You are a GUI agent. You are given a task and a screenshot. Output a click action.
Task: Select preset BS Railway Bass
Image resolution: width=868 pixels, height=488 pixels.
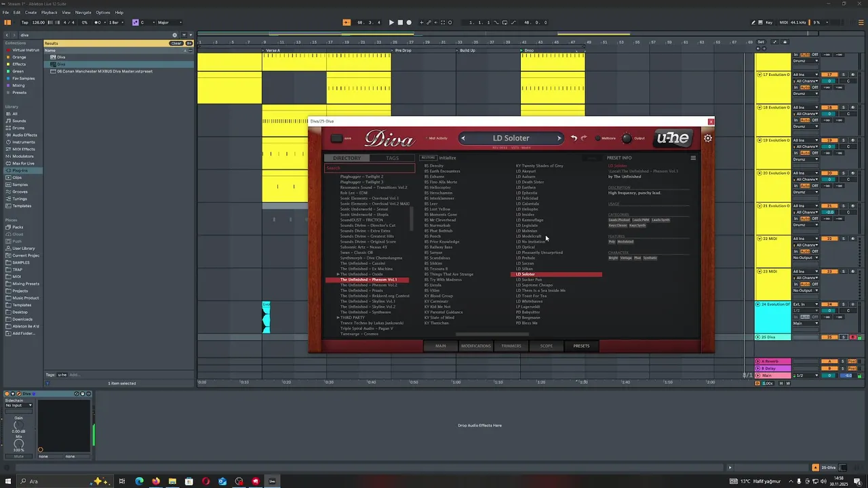pos(438,247)
